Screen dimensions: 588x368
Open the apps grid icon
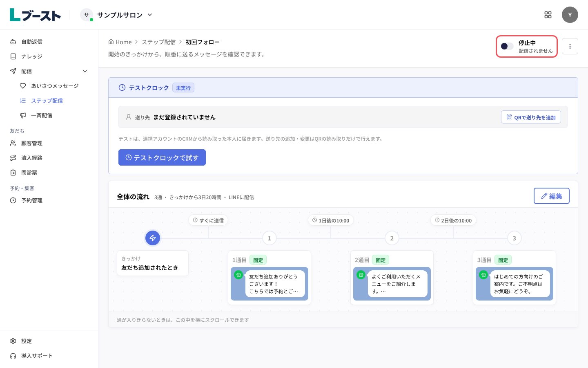pos(548,15)
